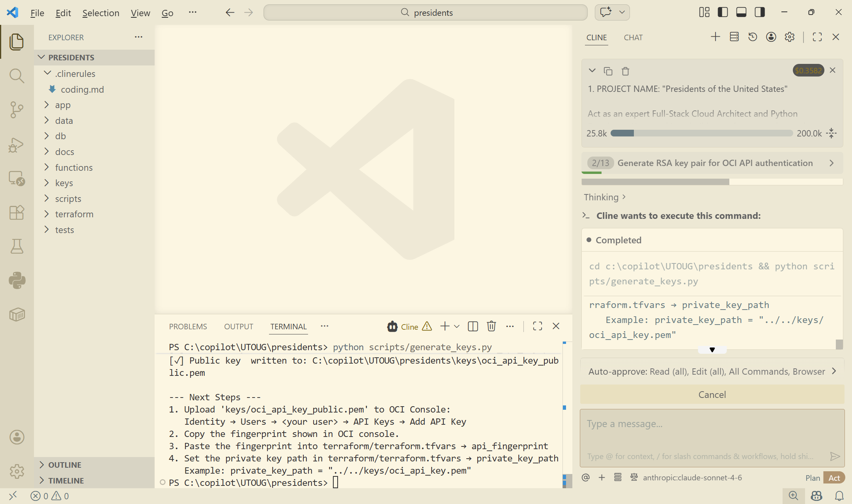
Task: Switch Cline to Act mode
Action: click(x=834, y=478)
